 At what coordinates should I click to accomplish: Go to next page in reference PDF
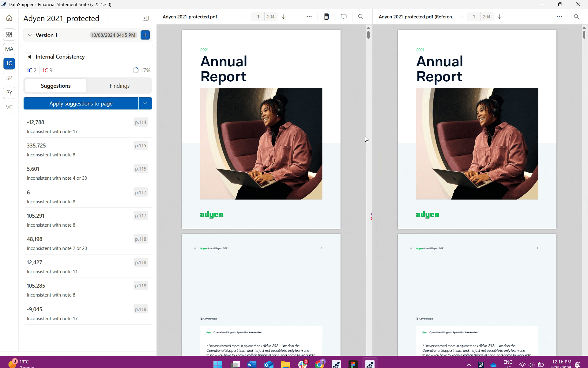point(499,17)
